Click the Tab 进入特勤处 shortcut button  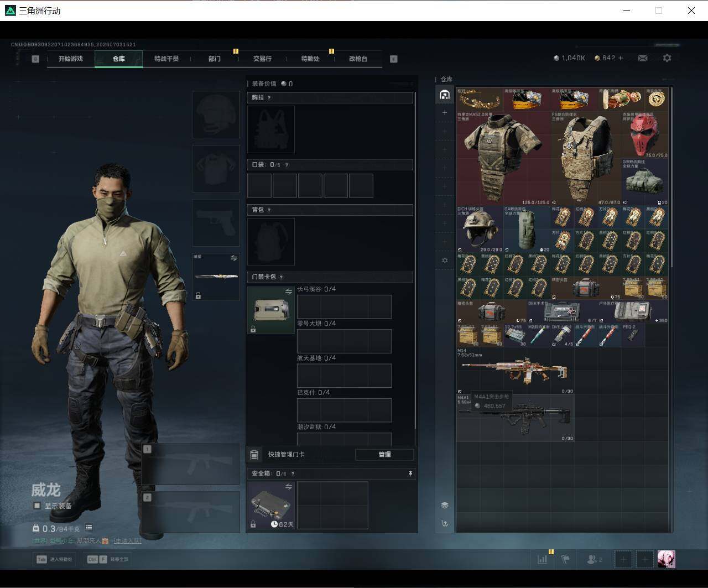coord(55,559)
